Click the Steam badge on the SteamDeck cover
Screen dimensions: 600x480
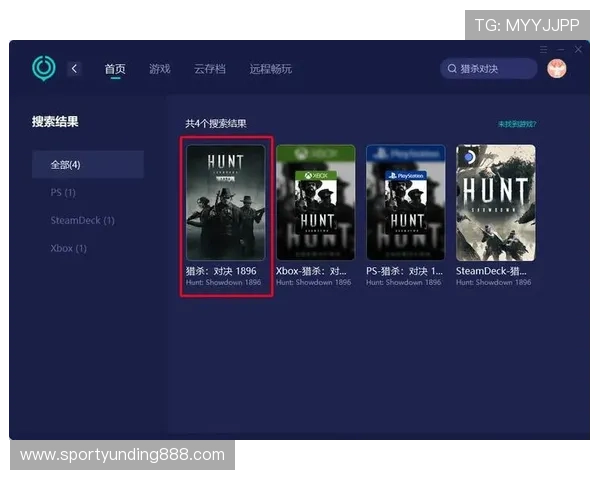click(469, 157)
